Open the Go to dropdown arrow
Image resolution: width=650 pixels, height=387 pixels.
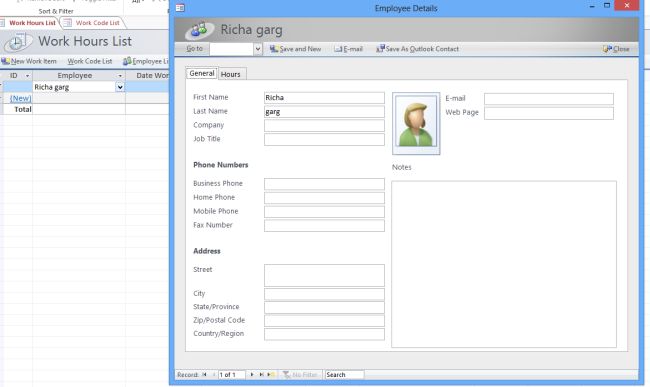click(258, 49)
